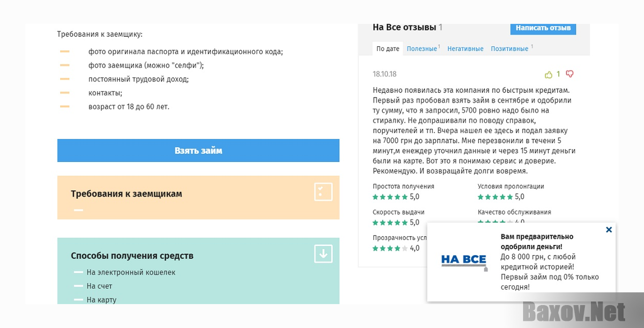644x328 pixels.
Task: Click the review date 18.10.18
Action: pyautogui.click(x=385, y=74)
